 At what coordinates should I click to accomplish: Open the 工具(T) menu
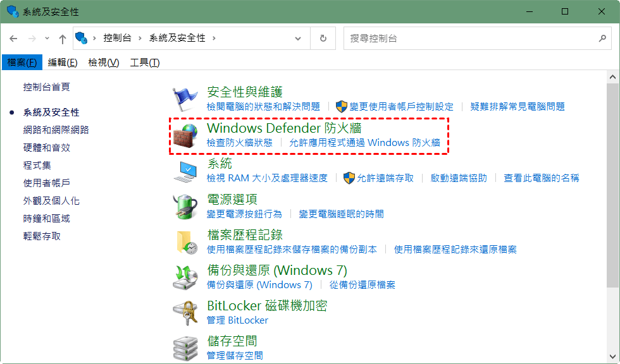[x=145, y=63]
